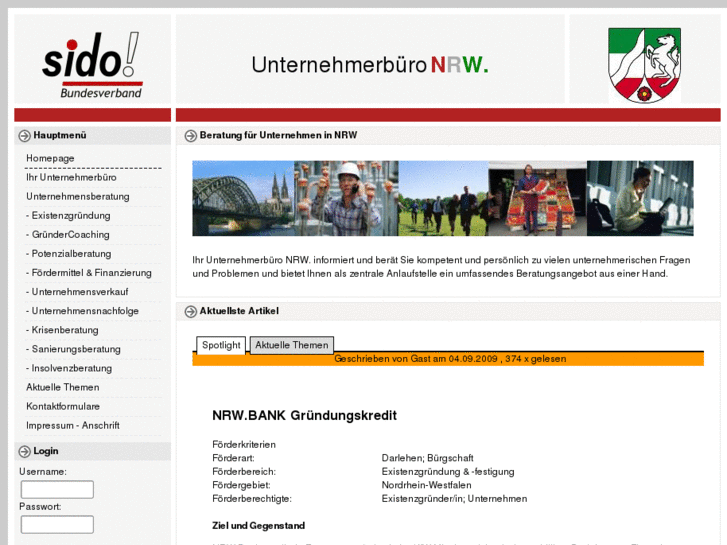Click the Förderart: label

233,458
